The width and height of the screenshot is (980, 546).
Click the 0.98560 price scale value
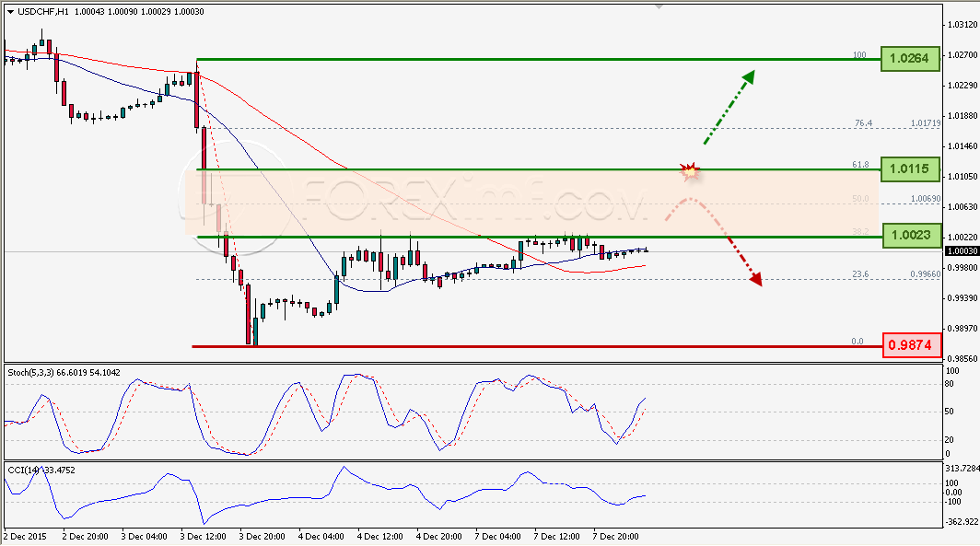point(962,359)
